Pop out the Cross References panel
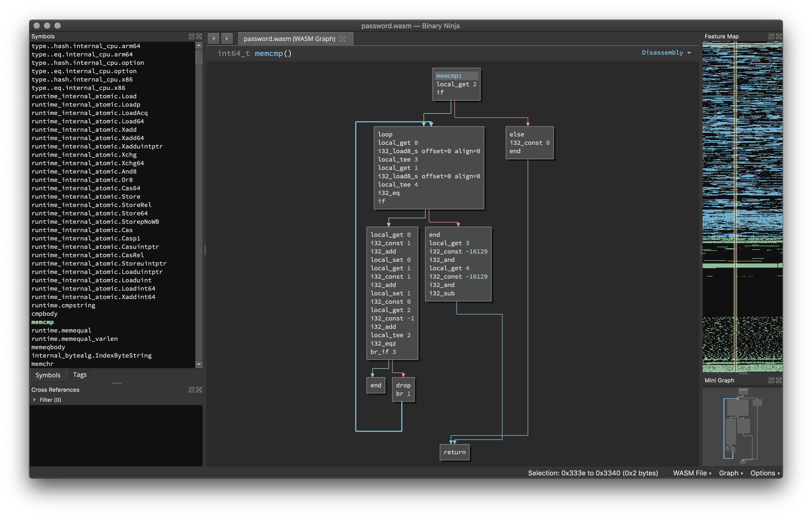This screenshot has width=812, height=517. tap(191, 390)
